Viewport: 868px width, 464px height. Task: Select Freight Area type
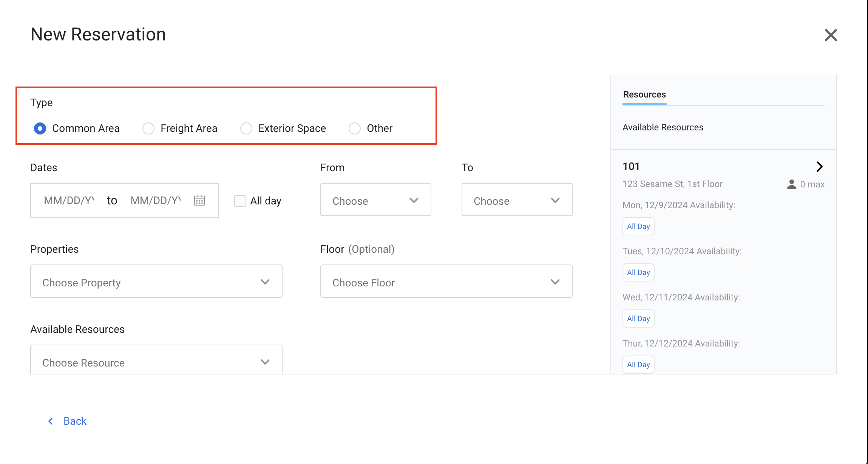tap(148, 128)
